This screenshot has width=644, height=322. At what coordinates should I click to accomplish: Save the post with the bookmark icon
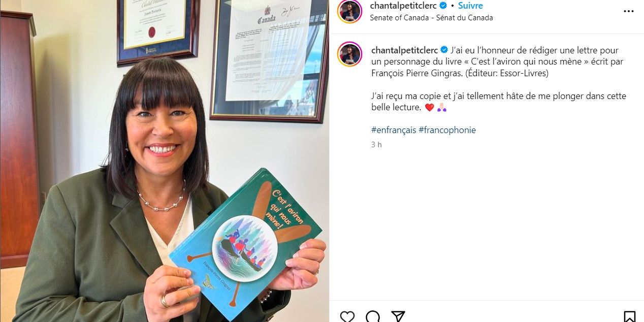click(x=629, y=316)
